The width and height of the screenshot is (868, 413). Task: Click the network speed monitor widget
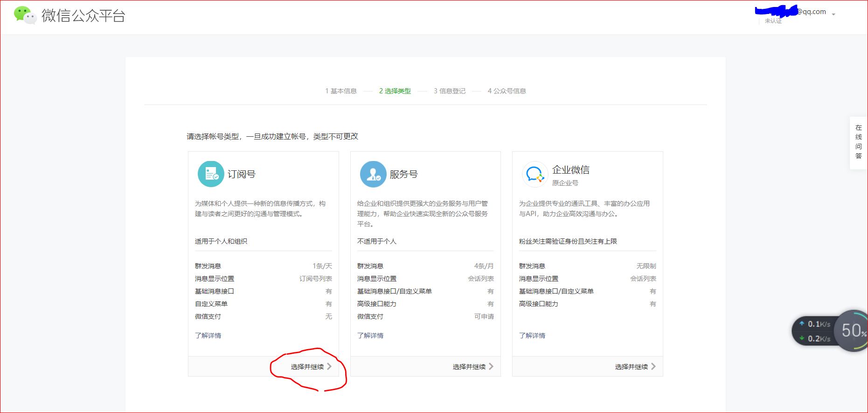click(814, 331)
